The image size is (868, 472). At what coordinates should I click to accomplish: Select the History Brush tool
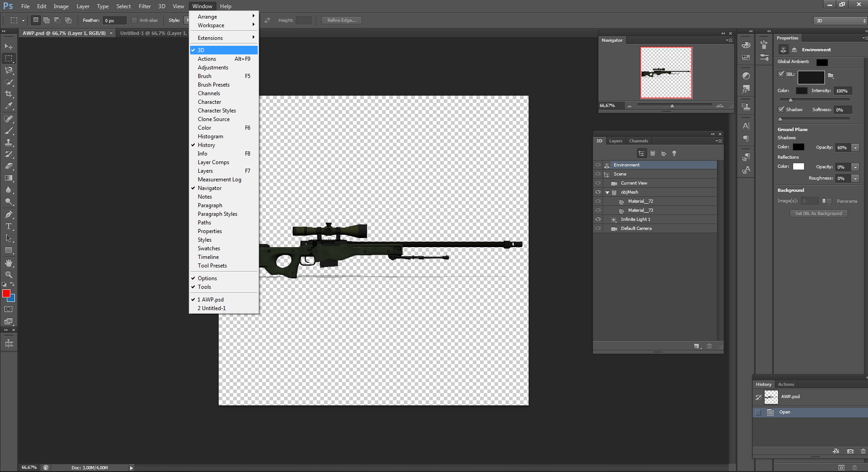point(9,154)
